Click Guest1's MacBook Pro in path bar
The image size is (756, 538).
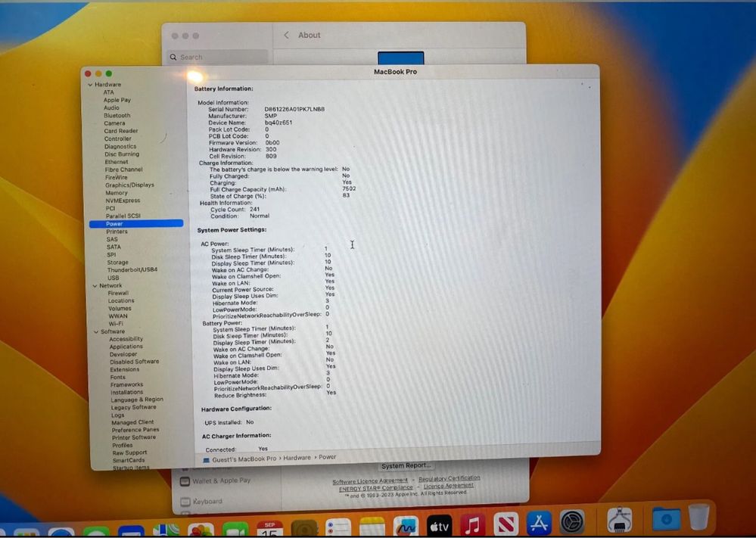[x=244, y=459]
